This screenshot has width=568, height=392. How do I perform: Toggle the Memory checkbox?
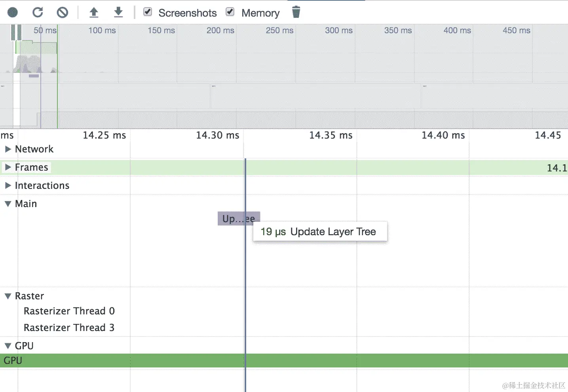[230, 12]
